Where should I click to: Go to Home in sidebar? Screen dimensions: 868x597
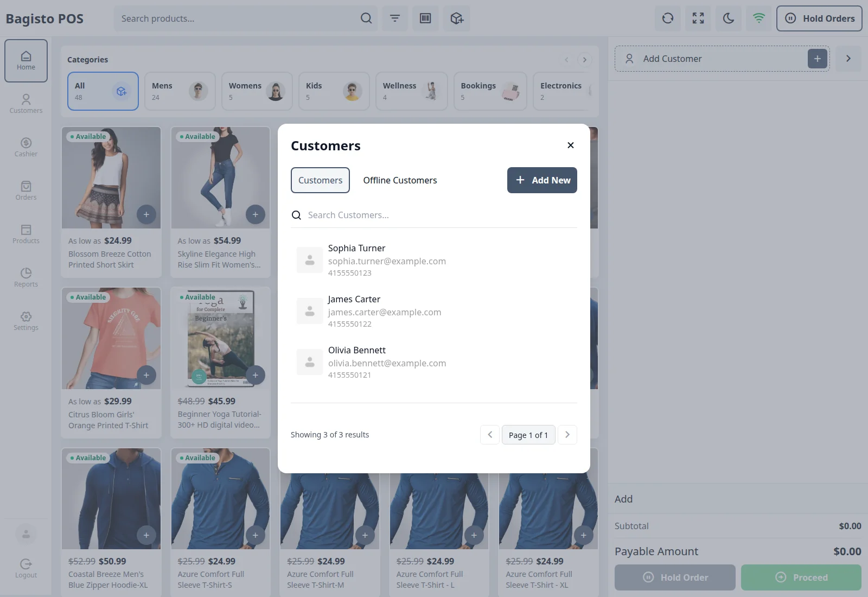(26, 61)
